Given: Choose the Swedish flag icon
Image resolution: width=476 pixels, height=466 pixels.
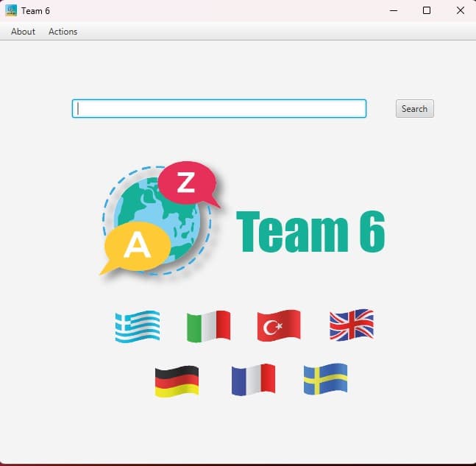Looking at the screenshot, I should (x=325, y=378).
